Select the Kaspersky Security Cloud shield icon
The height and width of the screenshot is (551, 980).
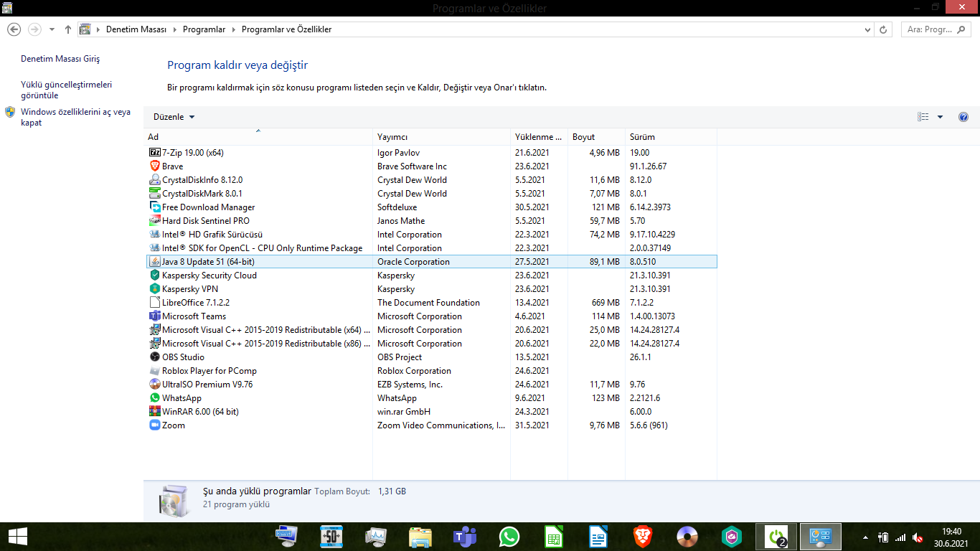tap(155, 275)
